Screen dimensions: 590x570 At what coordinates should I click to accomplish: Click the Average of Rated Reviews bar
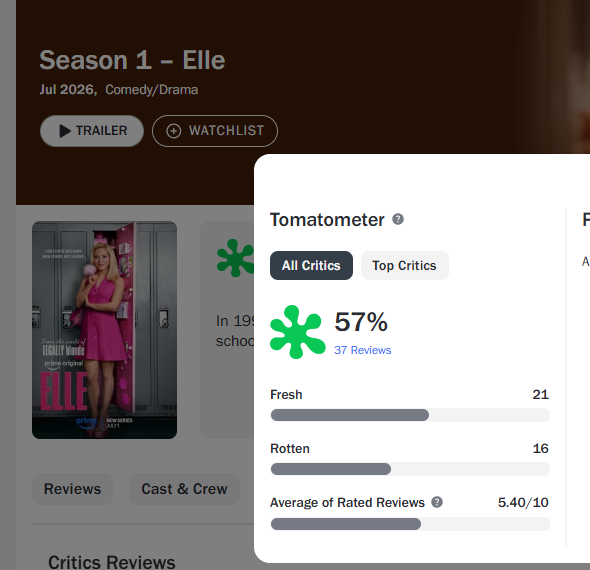click(x=410, y=524)
